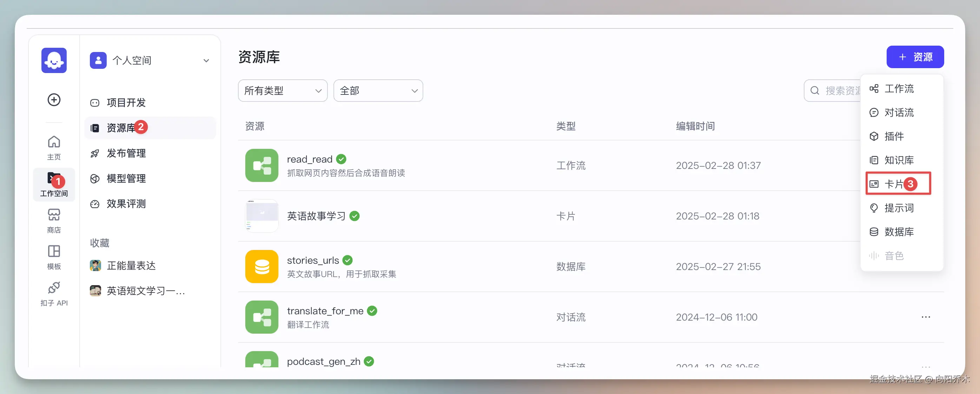Open the 正能量表达 favorite item
The height and width of the screenshot is (394, 980).
(131, 265)
